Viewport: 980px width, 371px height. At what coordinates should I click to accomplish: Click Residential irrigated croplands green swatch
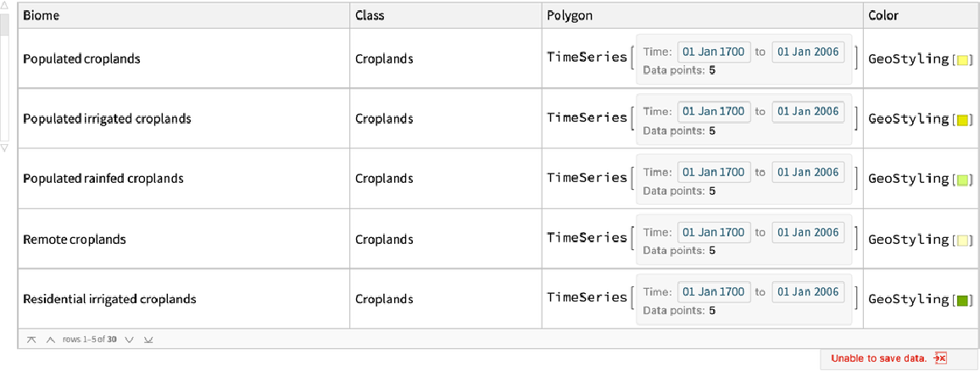(x=961, y=301)
